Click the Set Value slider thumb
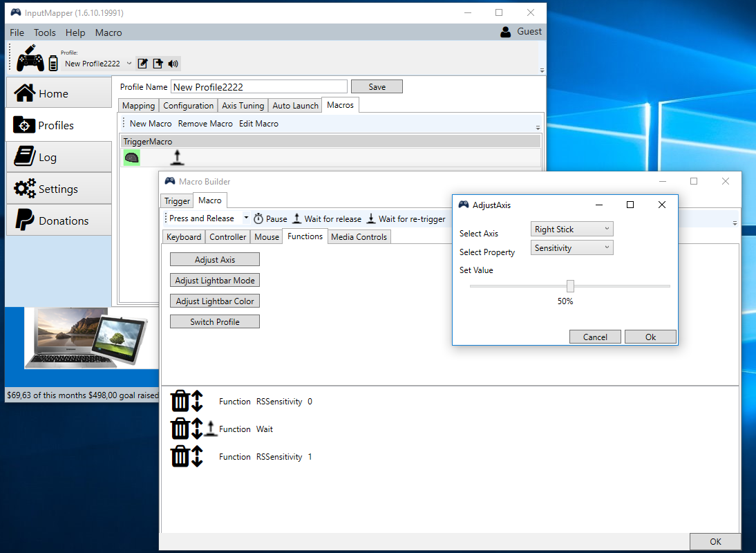The height and width of the screenshot is (553, 756). tap(570, 286)
